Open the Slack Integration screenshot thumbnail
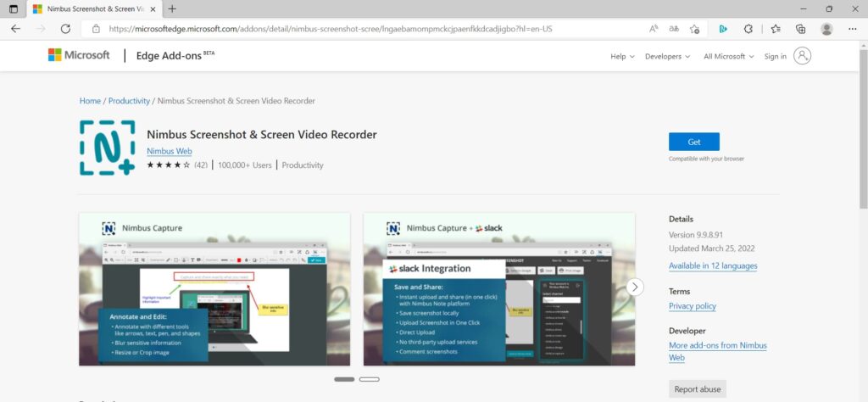This screenshot has height=402, width=868. click(x=499, y=289)
